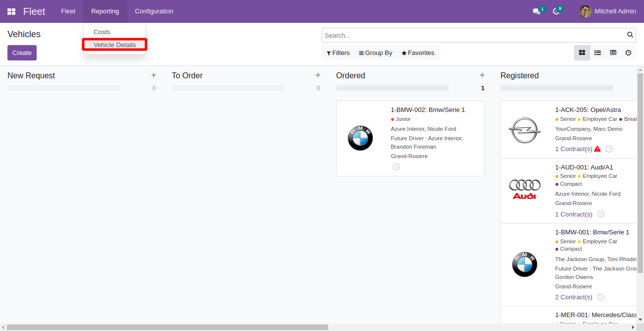Click Registered column progress bar
Viewport: 644px width, 331px height.
click(557, 88)
